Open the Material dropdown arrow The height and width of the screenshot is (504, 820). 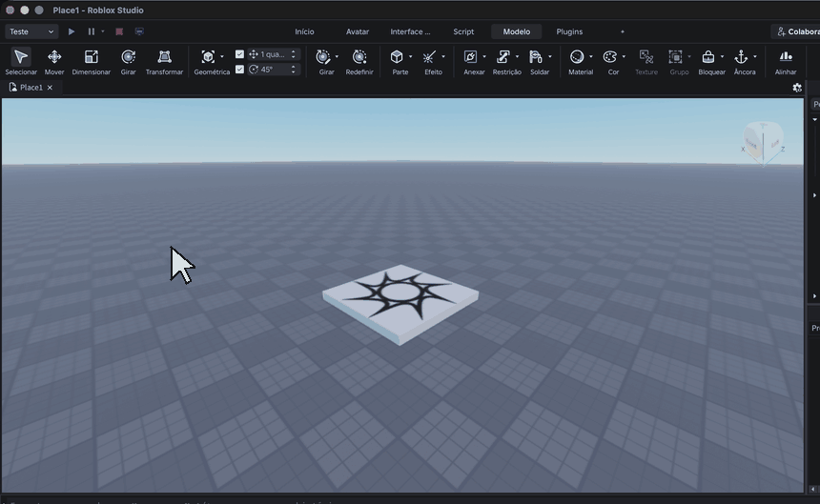click(590, 56)
